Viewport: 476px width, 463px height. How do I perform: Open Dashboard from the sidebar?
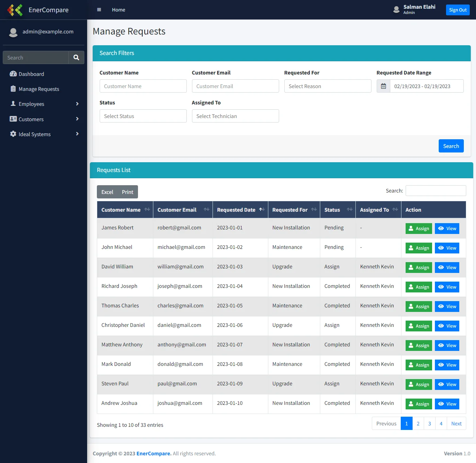point(31,74)
